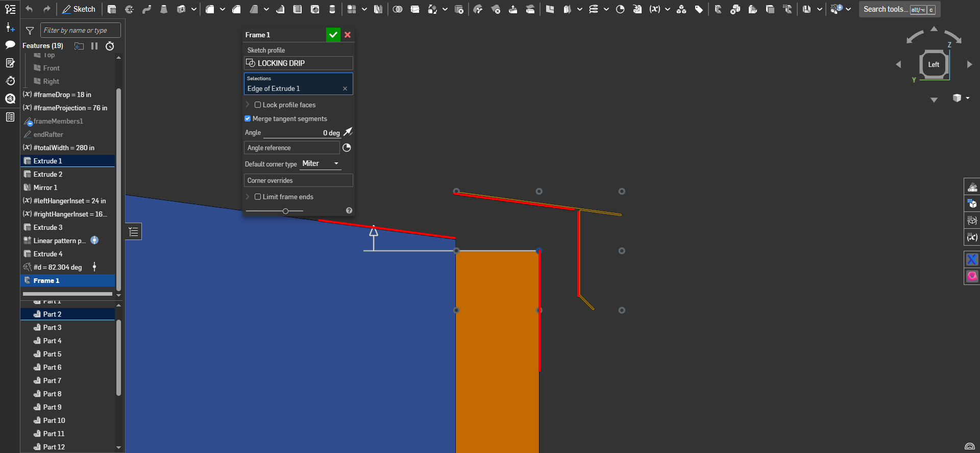980x453 pixels.
Task: Expand the Limit frame ends options
Action: (248, 197)
